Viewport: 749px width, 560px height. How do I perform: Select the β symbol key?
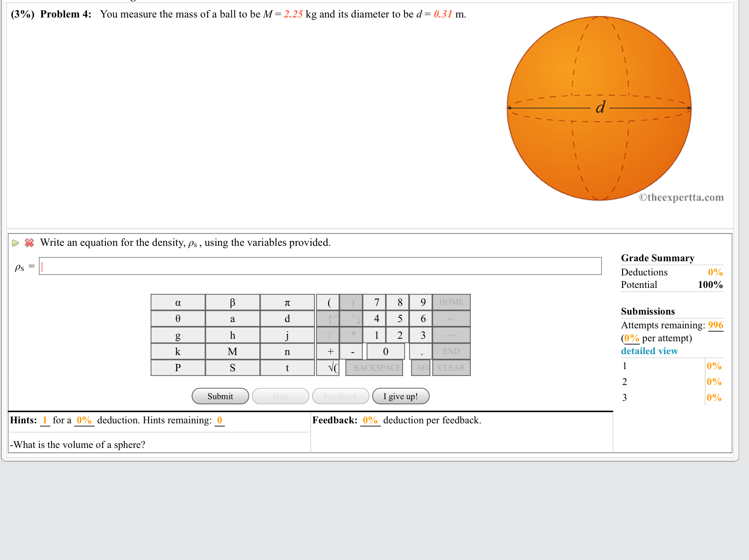click(232, 302)
